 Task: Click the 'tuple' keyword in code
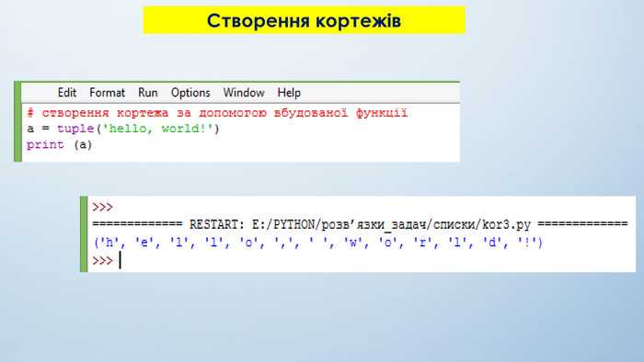[75, 129]
